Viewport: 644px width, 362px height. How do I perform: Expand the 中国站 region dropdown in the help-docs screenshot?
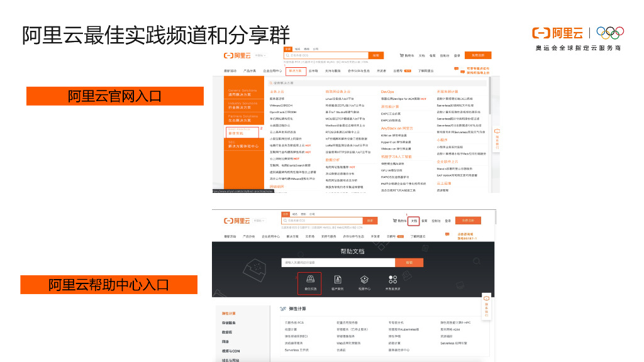[259, 221]
